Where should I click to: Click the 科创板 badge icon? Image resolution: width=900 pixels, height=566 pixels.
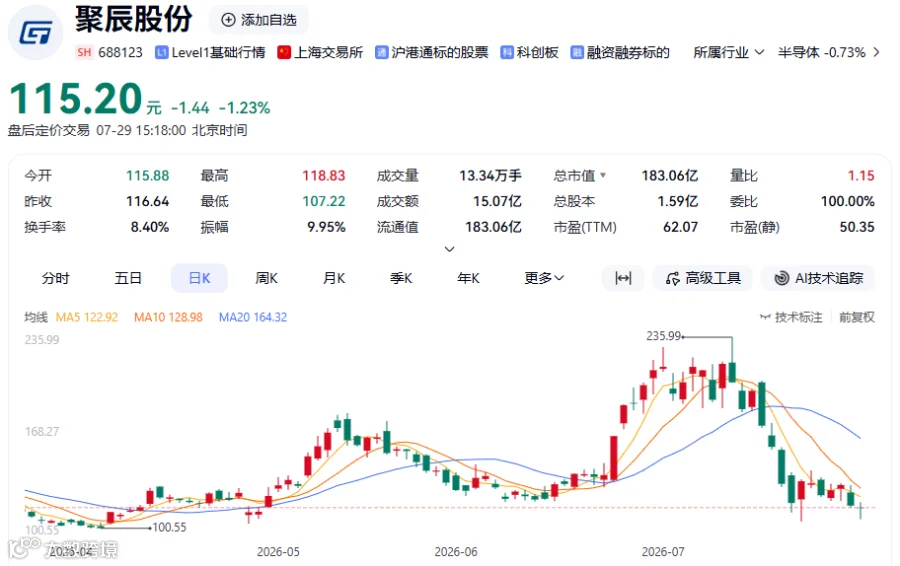(507, 52)
